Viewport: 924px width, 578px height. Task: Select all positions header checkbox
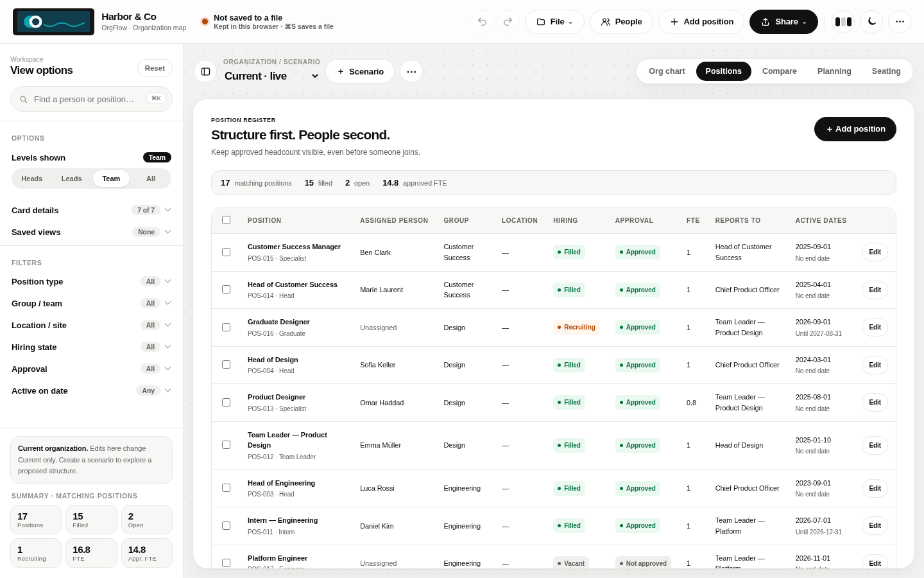pos(226,220)
